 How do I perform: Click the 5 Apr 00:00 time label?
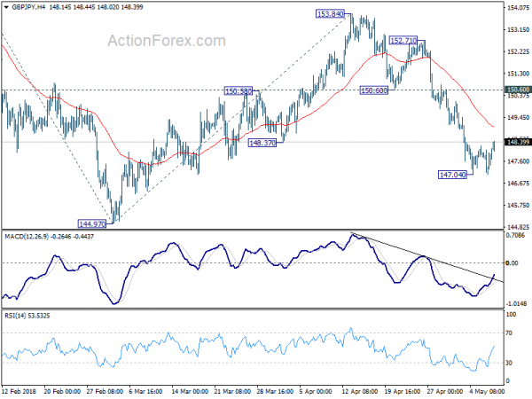pyautogui.click(x=316, y=391)
